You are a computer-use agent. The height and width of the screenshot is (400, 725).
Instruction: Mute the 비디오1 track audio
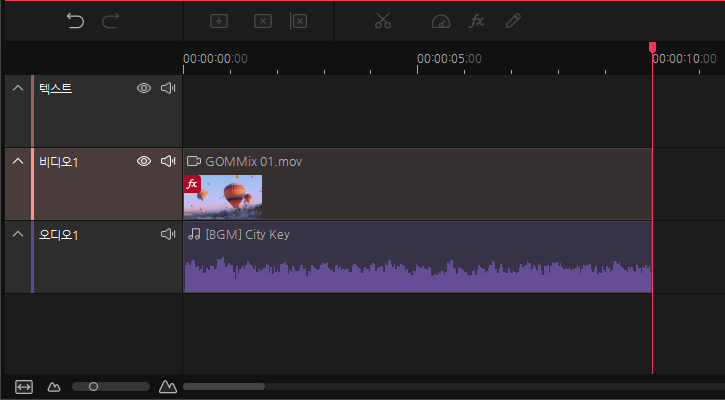pos(168,161)
